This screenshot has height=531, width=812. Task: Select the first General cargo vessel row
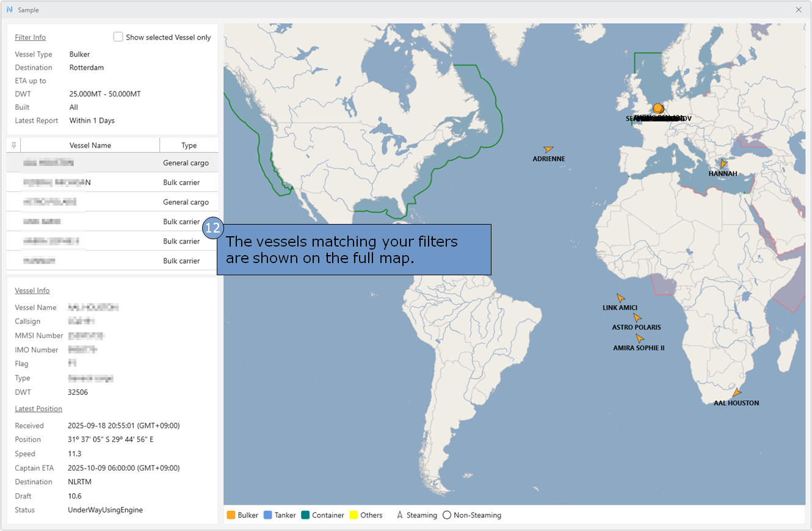112,163
